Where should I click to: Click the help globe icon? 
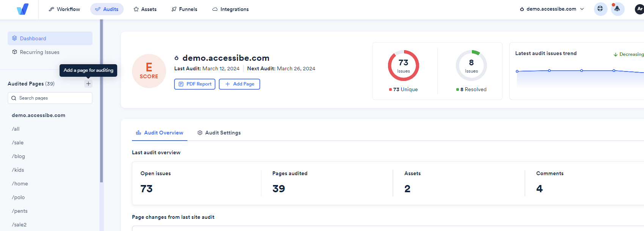[x=600, y=9]
